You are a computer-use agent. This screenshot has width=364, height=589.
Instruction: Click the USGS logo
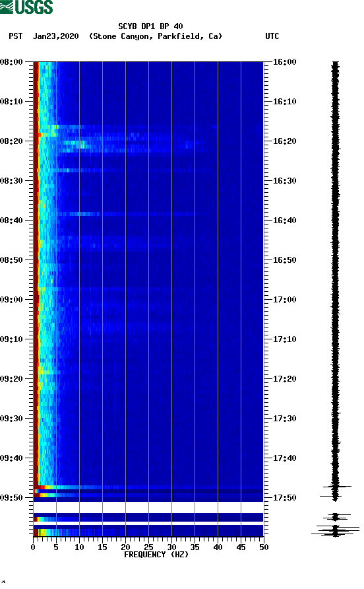(x=26, y=7)
